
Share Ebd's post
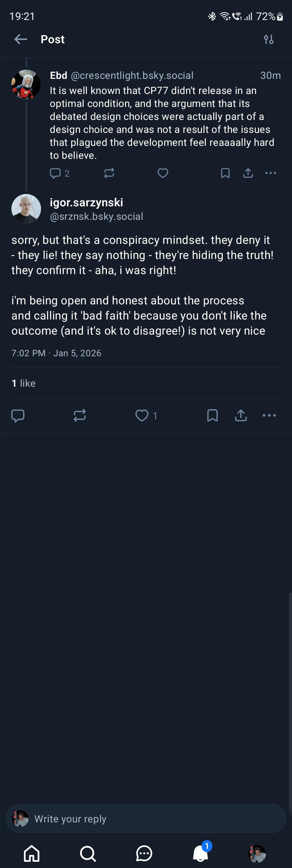point(248,173)
